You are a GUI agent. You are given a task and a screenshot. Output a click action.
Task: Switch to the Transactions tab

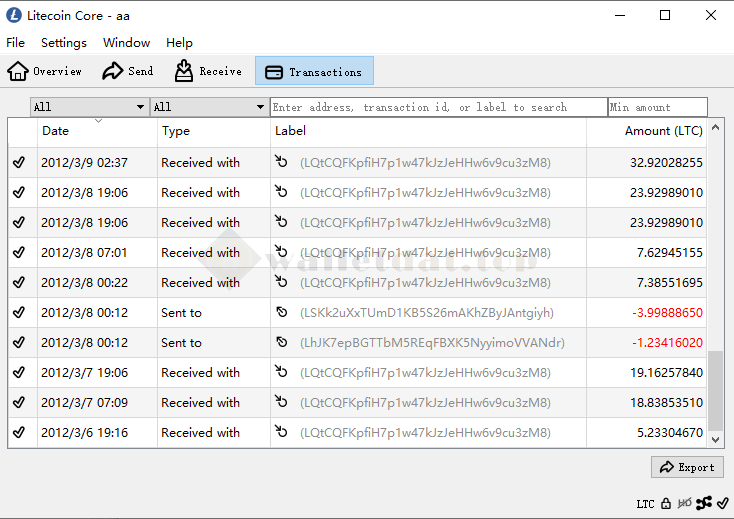click(x=314, y=71)
